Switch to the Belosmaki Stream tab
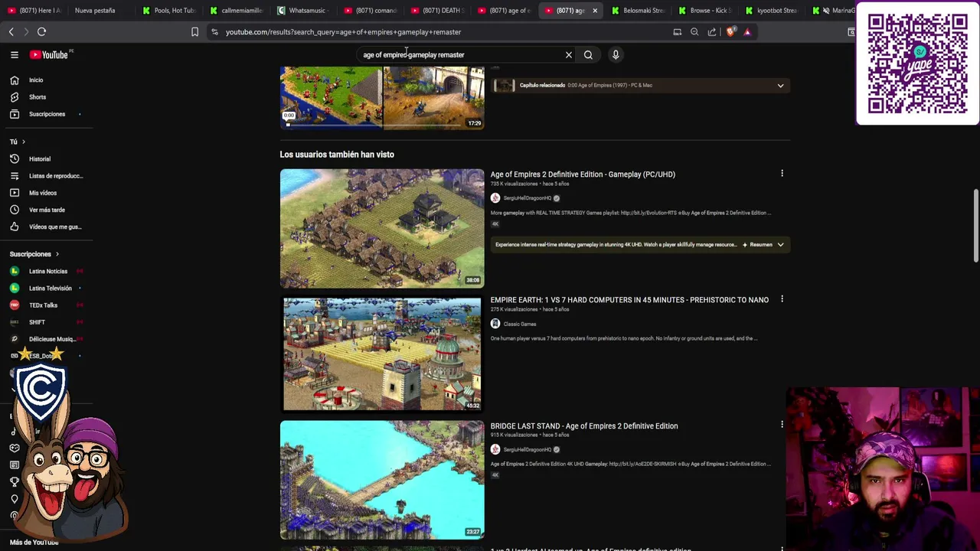This screenshot has height=551, width=980. pos(639,11)
